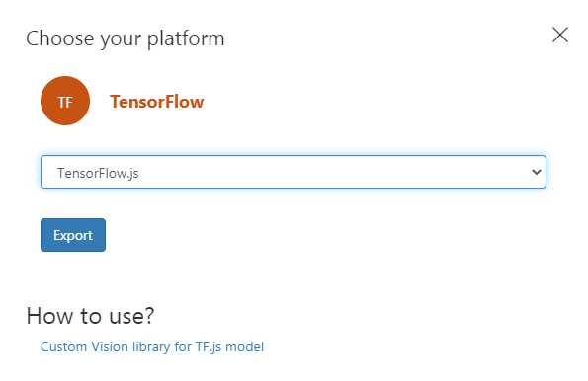588x381 pixels.
Task: Export the TensorFlow model
Action: [73, 235]
